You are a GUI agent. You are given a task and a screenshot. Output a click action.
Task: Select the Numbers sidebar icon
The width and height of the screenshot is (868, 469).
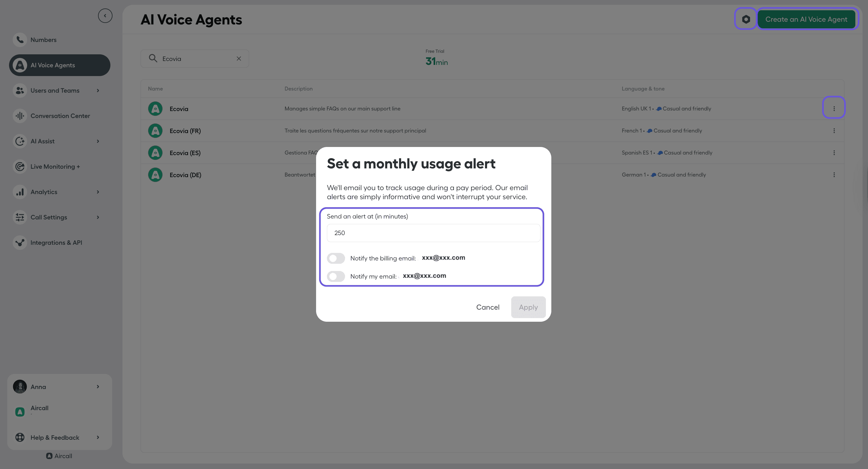pos(20,40)
